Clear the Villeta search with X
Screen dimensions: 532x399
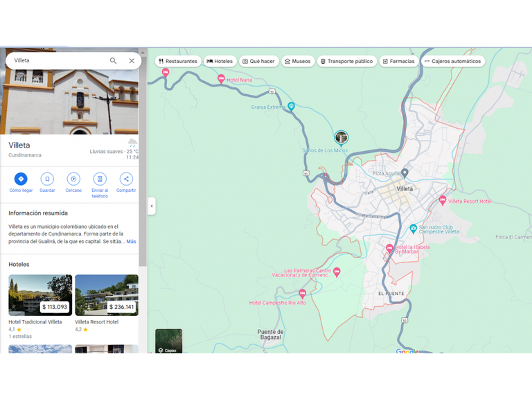pyautogui.click(x=132, y=61)
